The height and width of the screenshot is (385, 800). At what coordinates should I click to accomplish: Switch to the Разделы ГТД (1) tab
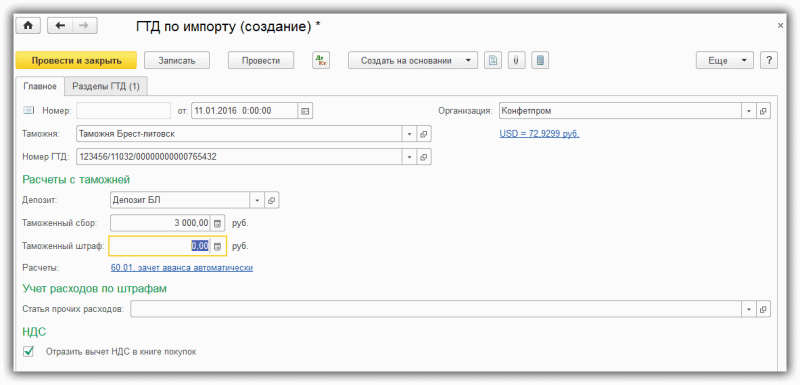coord(106,86)
